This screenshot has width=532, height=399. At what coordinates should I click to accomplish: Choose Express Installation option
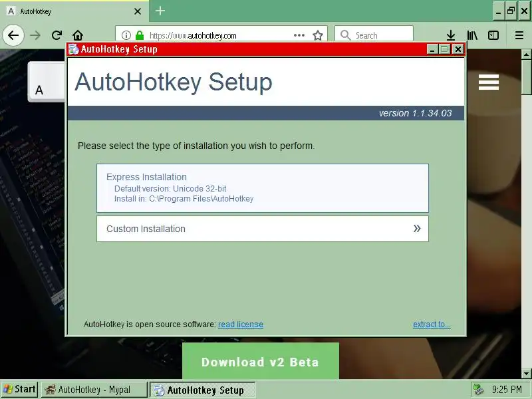click(x=263, y=188)
